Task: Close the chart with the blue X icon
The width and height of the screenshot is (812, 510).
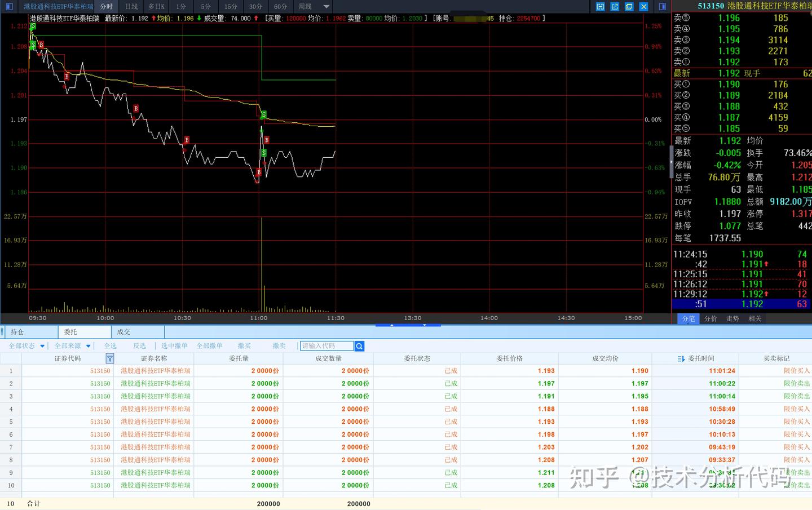Action: [643, 7]
